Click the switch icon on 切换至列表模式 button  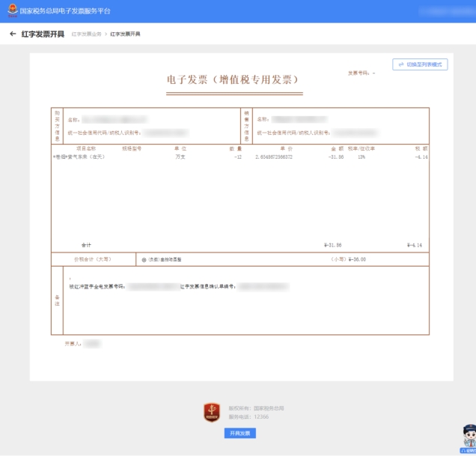[401, 65]
